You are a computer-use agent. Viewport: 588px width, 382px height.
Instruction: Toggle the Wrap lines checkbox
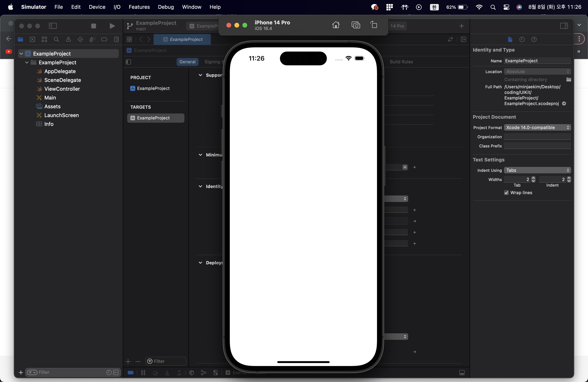pyautogui.click(x=506, y=193)
